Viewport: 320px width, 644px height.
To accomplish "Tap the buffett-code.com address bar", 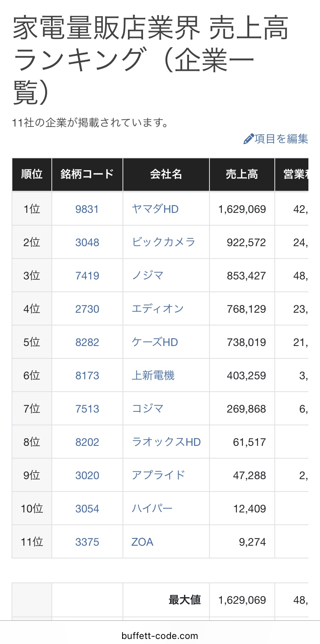I will [x=160, y=635].
